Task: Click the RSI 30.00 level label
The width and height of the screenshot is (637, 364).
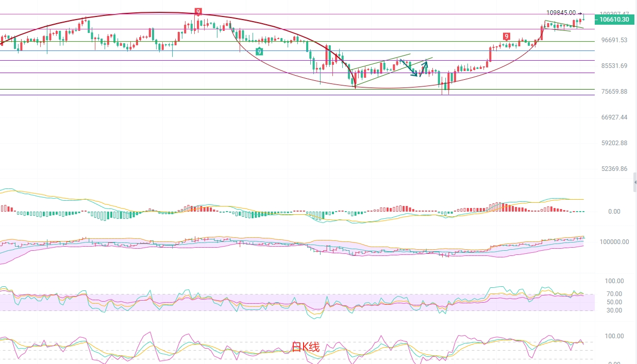Action: [x=615, y=310]
